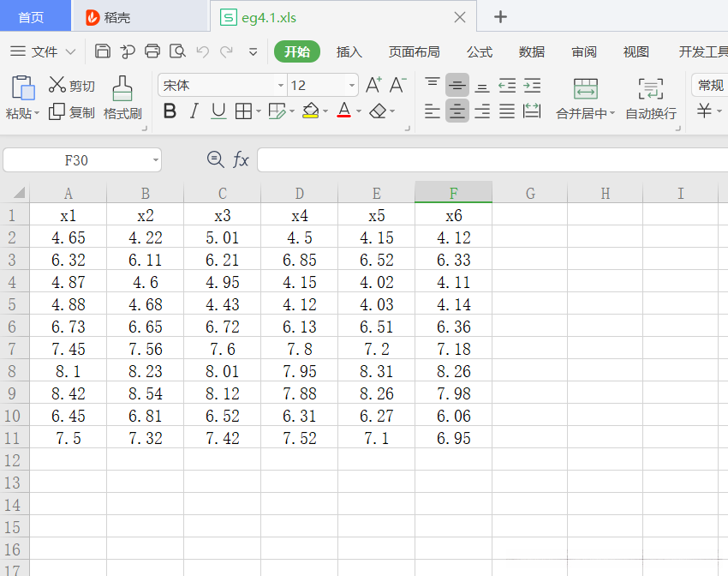Switch to the 公式 ribbon tab
The height and width of the screenshot is (576, 728).
pyautogui.click(x=480, y=52)
